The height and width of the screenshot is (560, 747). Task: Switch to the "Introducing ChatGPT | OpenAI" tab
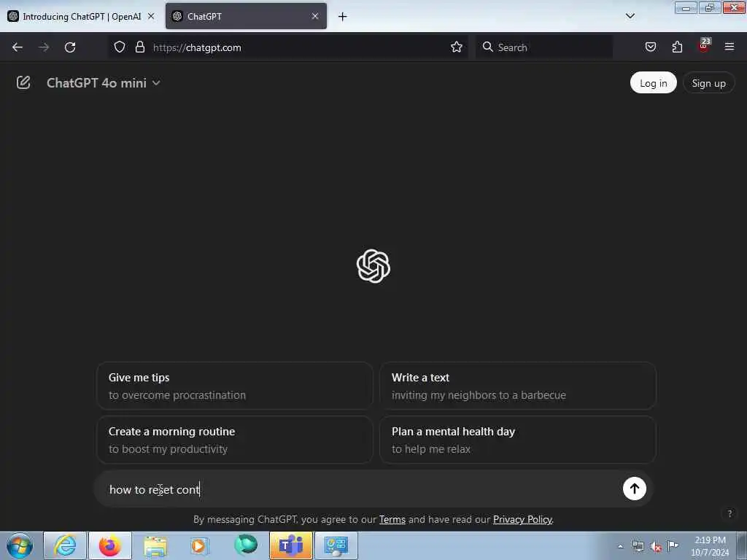pyautogui.click(x=82, y=16)
